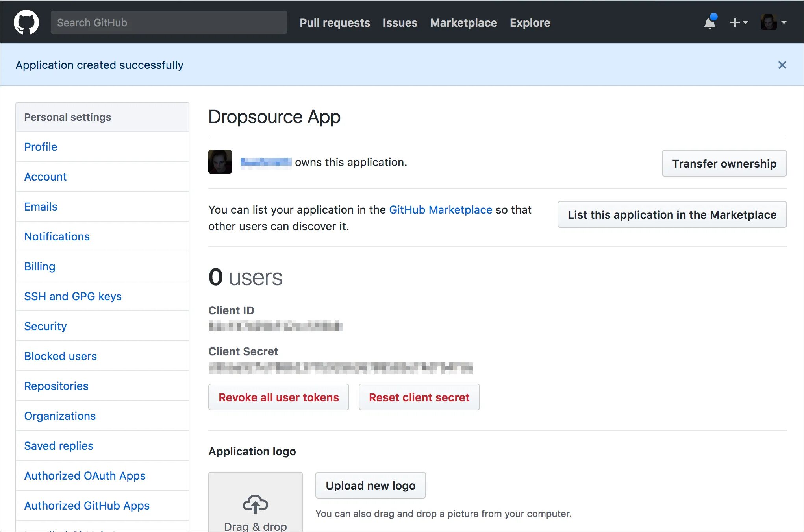Click the Reset client secret button
Image resolution: width=804 pixels, height=532 pixels.
[x=419, y=397]
